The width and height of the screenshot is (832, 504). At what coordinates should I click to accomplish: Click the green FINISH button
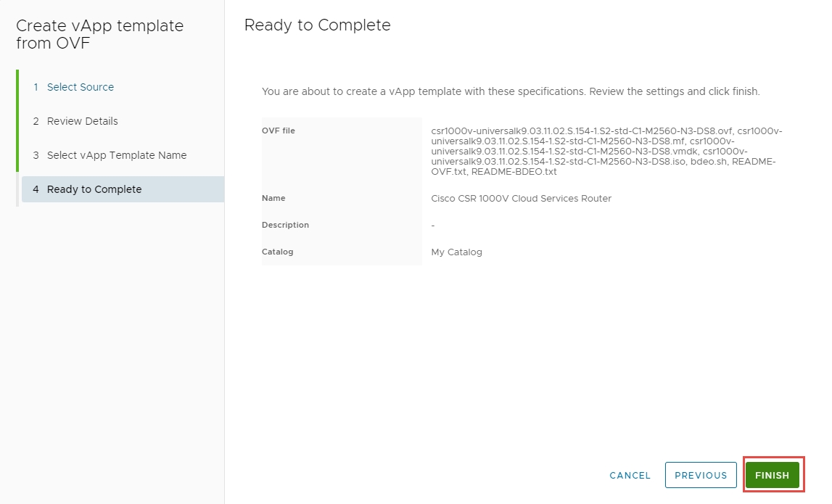pyautogui.click(x=772, y=475)
